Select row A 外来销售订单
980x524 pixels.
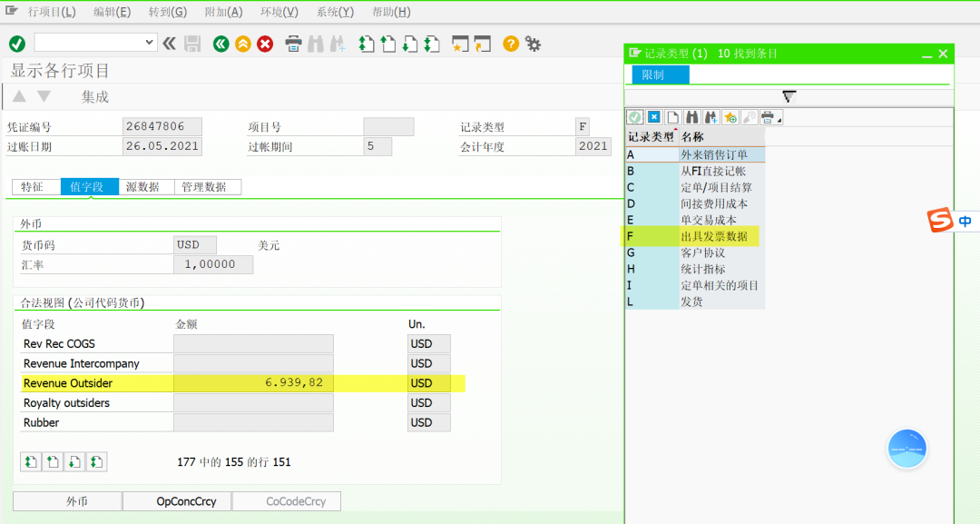pos(696,155)
